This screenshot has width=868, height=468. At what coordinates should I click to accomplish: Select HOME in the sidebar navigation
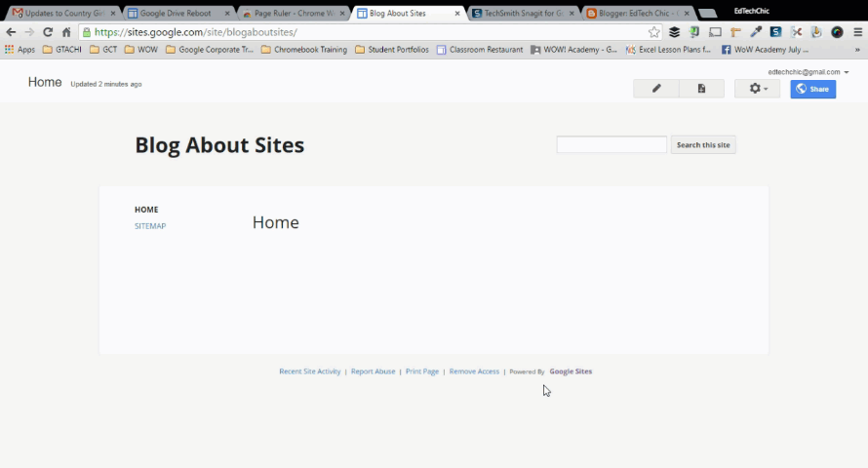(x=146, y=210)
